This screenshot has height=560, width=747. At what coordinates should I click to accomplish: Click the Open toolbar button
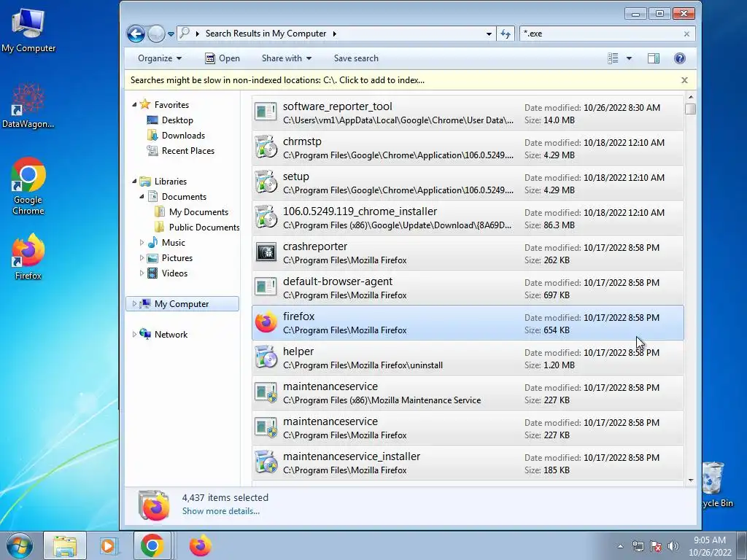click(x=222, y=58)
